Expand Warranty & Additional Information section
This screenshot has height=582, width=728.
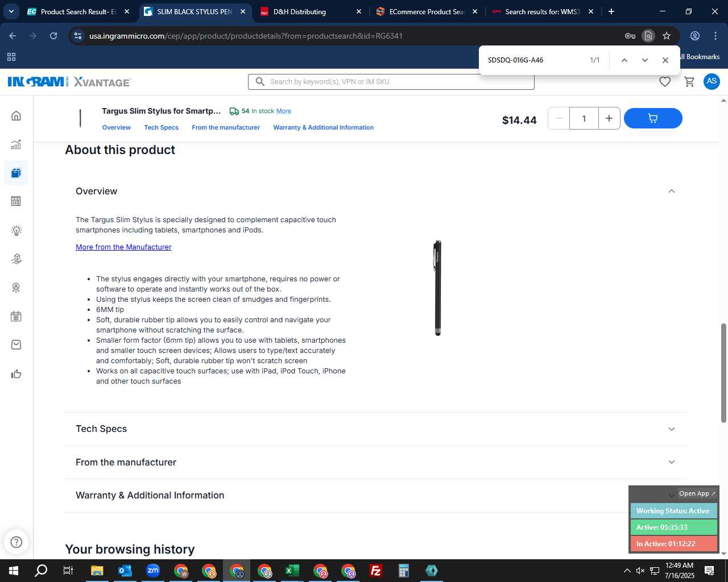tap(375, 496)
